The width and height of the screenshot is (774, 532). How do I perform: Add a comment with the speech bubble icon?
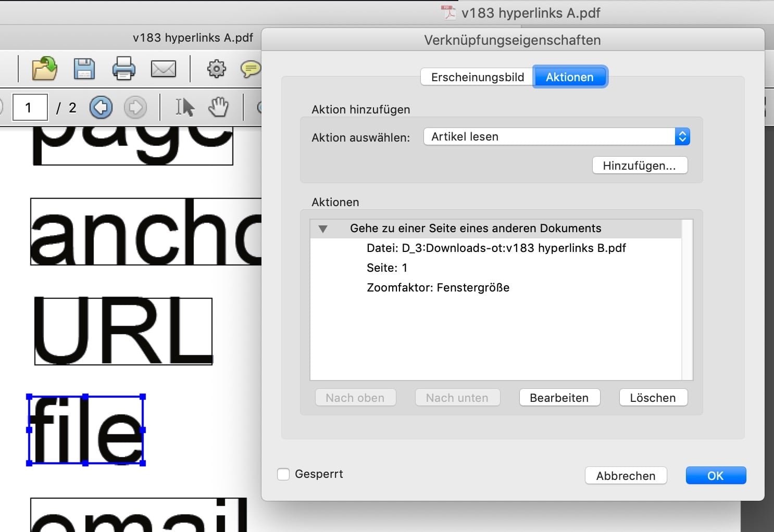[250, 68]
